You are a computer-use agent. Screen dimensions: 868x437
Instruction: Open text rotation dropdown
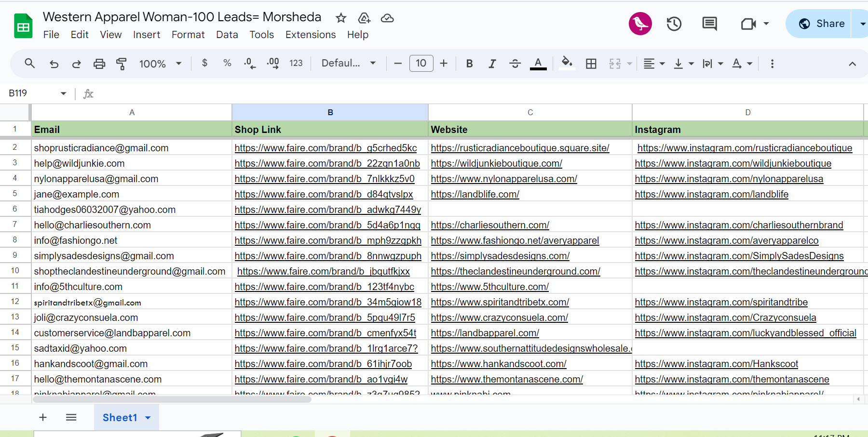pos(742,64)
